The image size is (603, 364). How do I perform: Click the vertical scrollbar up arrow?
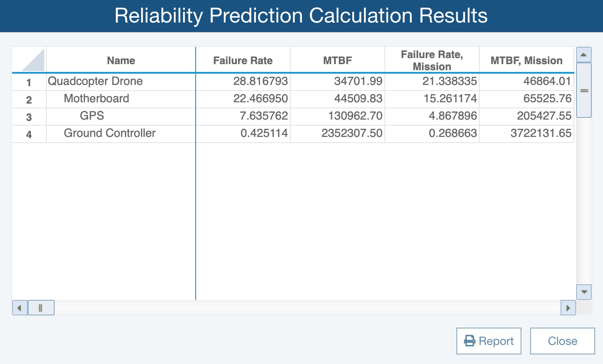(x=583, y=55)
